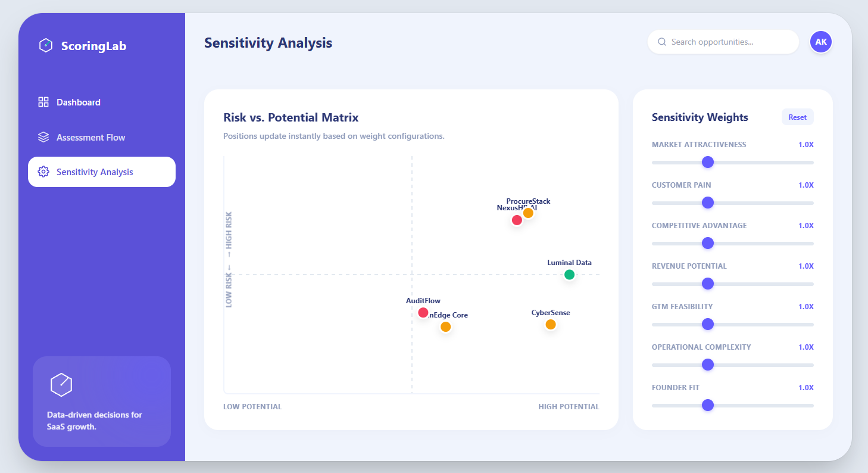Click the hexagon gauge icon in promo card
The height and width of the screenshot is (473, 868).
tap(61, 385)
